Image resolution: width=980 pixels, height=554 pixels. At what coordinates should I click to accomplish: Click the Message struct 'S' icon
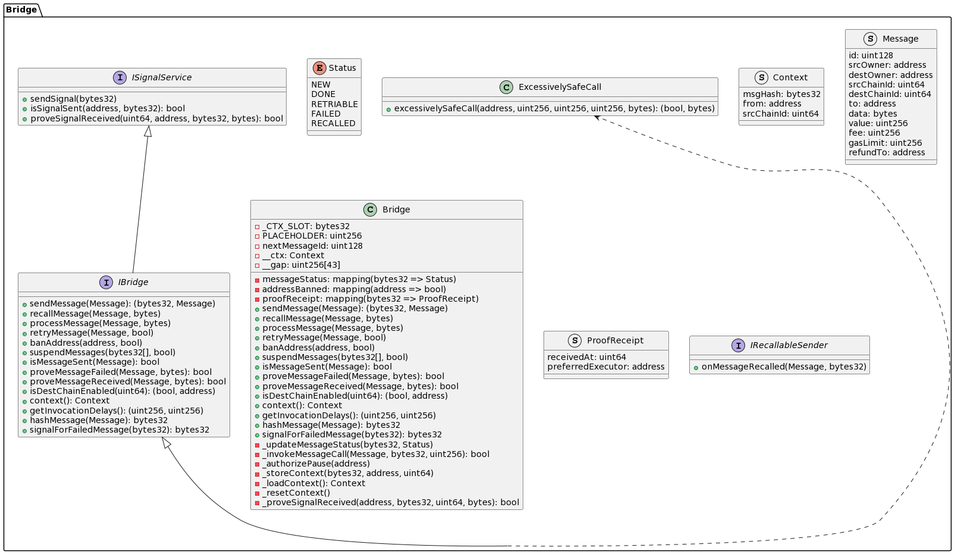tap(871, 39)
